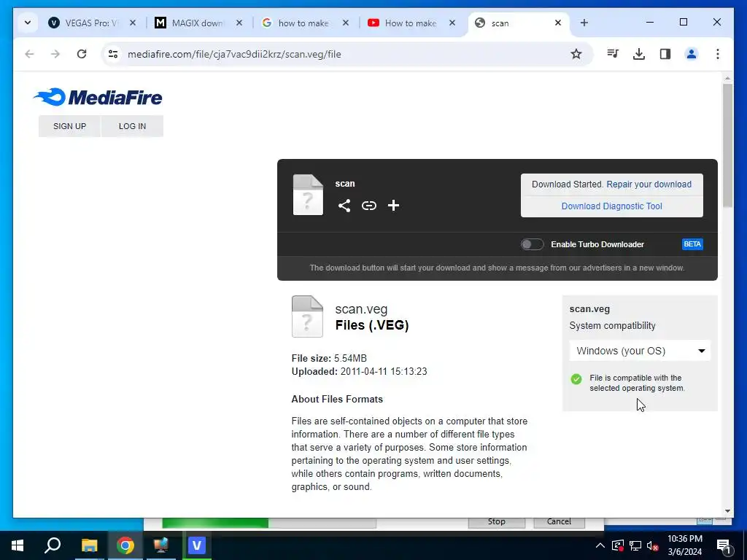This screenshot has height=560, width=747.
Task: Open Chrome downloads icon
Action: [639, 54]
